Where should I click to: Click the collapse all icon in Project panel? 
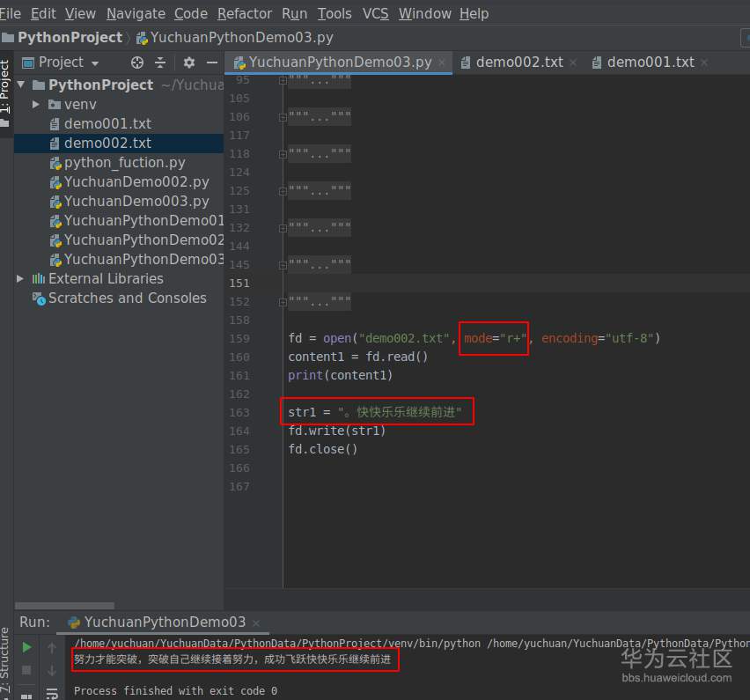pos(160,63)
